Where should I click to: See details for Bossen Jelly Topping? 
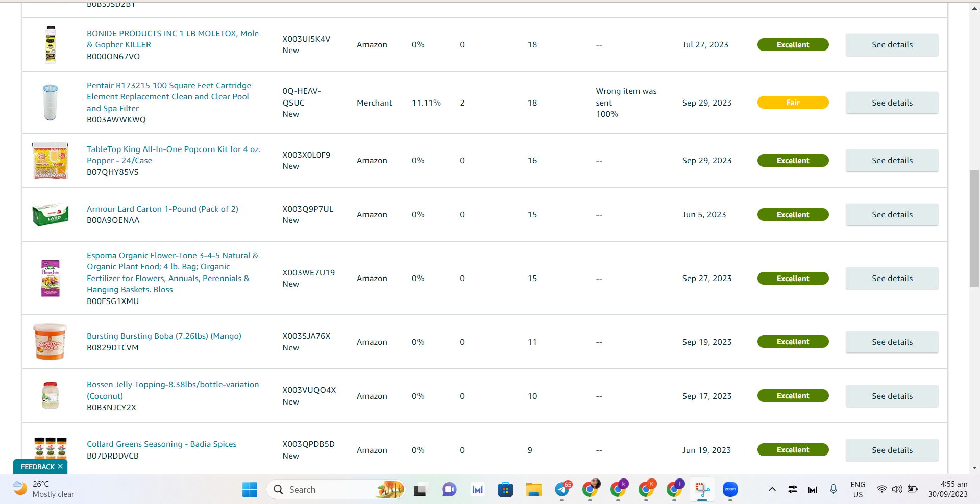pos(892,396)
